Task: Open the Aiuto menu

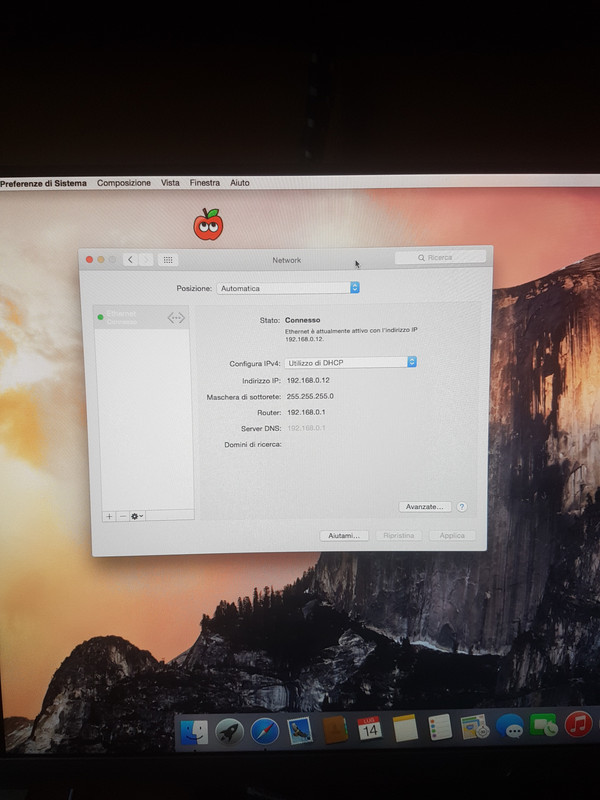Action: point(240,183)
